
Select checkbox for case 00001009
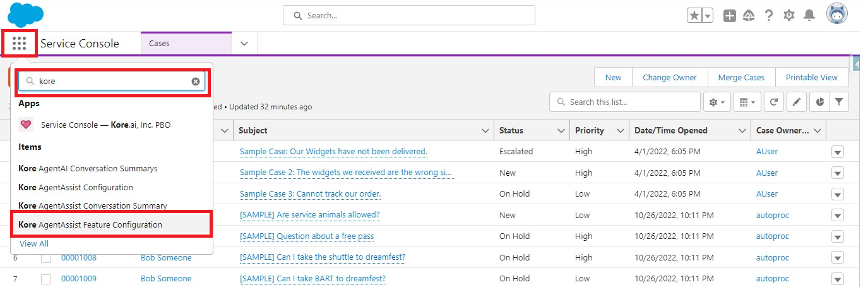[x=46, y=279]
